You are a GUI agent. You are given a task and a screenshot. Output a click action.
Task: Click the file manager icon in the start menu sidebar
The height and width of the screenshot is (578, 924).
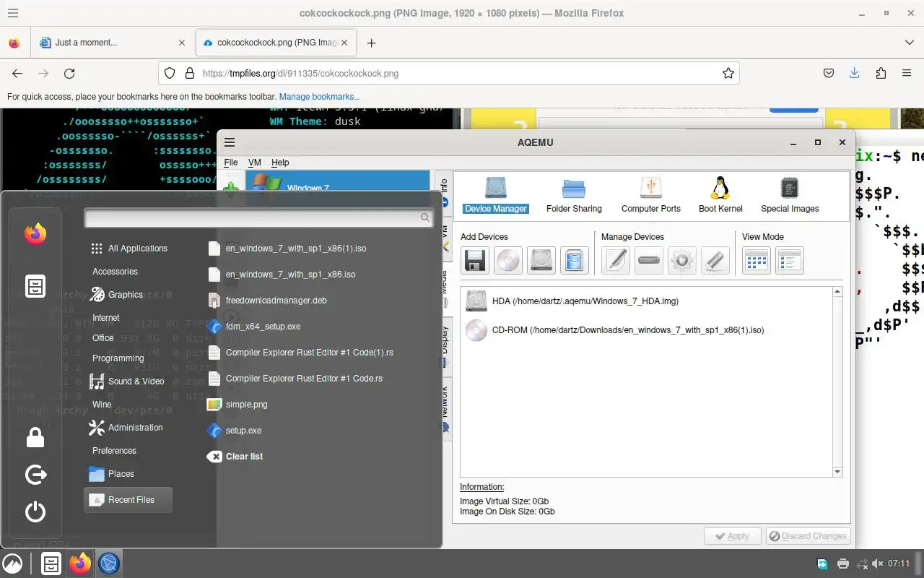(x=35, y=286)
